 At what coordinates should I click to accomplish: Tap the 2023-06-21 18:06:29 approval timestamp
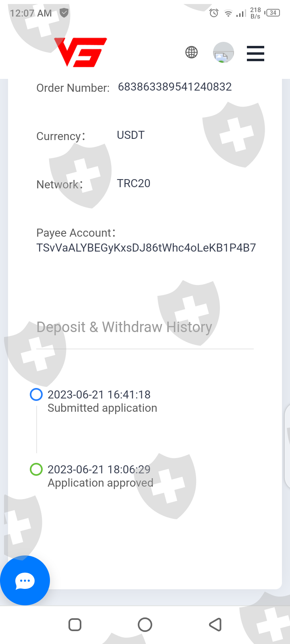[99, 469]
